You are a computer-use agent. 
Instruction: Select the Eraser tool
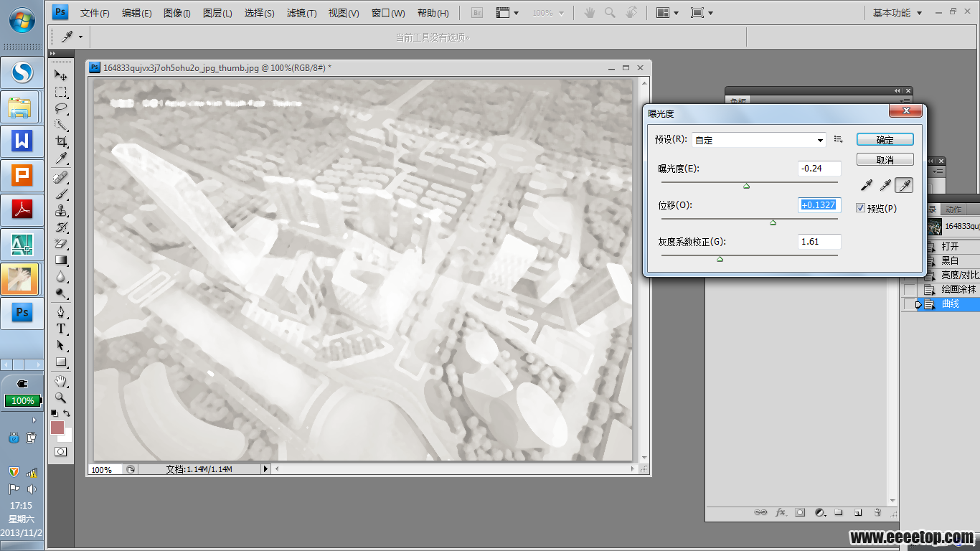61,243
